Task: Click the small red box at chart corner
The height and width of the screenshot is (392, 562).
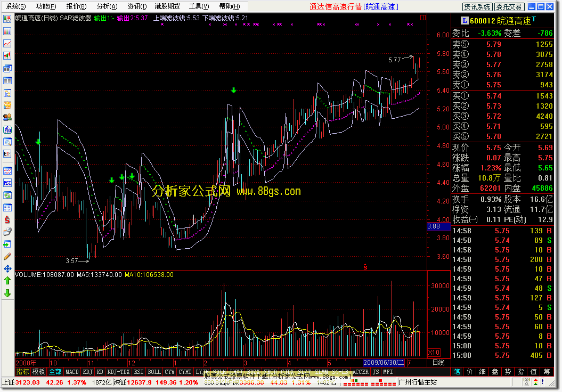Action: point(422,18)
